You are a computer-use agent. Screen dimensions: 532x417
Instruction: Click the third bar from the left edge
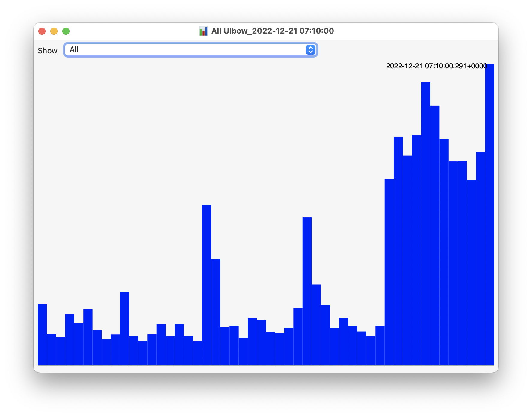(x=61, y=350)
